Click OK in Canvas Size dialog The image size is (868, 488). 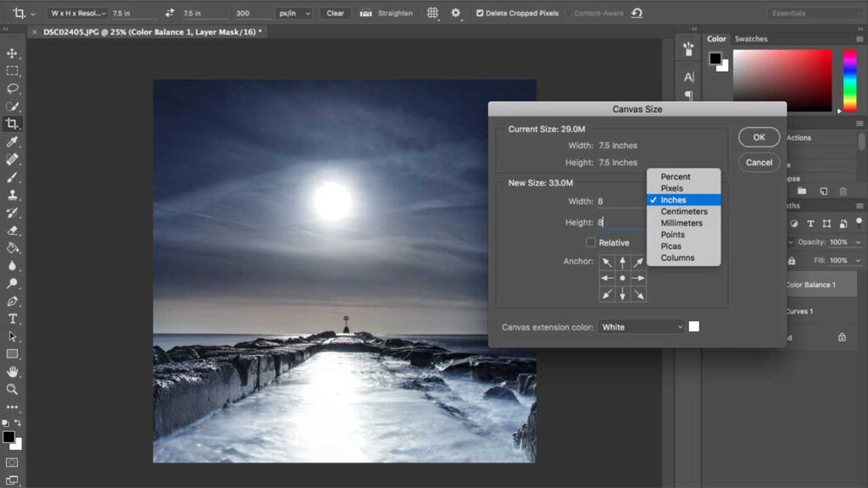(759, 137)
